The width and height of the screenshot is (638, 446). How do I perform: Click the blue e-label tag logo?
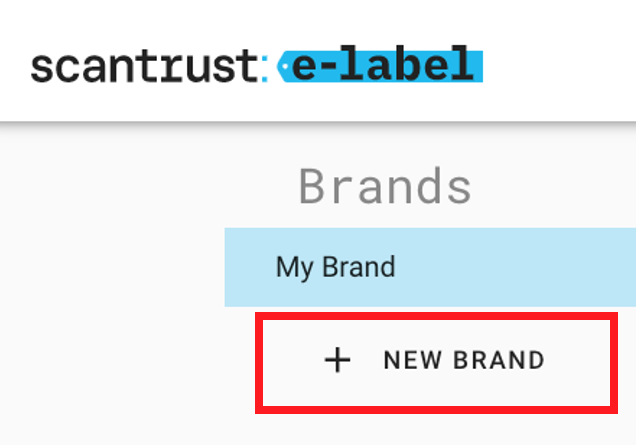pos(382,66)
